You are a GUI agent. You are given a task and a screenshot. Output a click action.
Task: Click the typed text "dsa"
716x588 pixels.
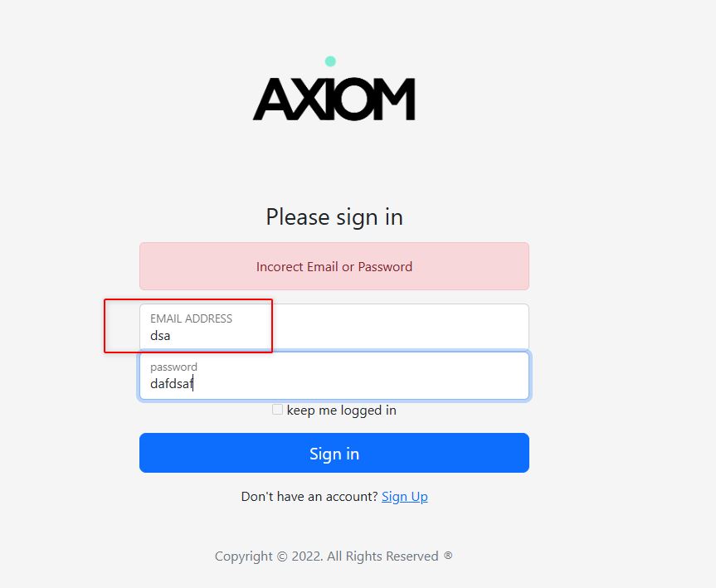click(x=160, y=336)
